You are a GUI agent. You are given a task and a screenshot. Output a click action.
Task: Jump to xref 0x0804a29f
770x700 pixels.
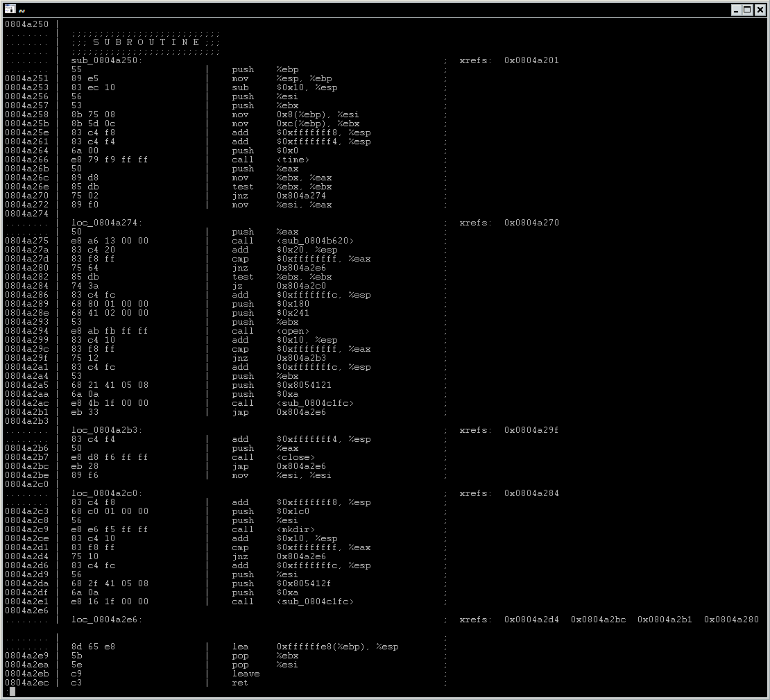pos(531,430)
